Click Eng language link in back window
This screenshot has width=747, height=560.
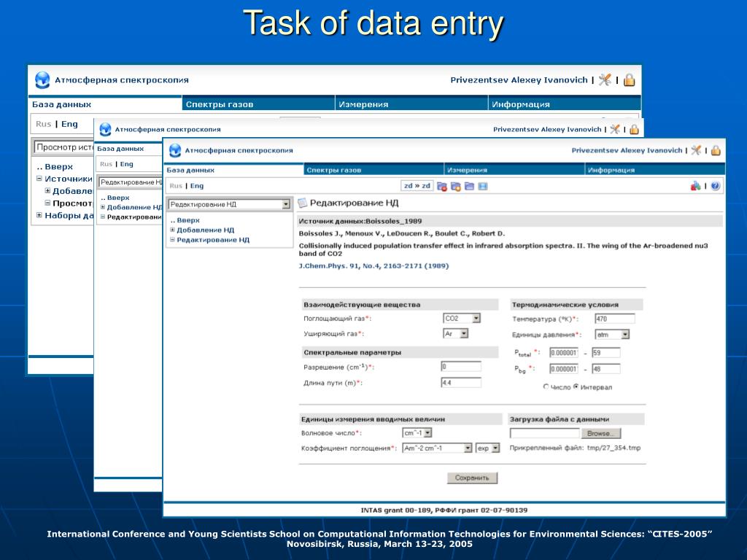coord(69,124)
